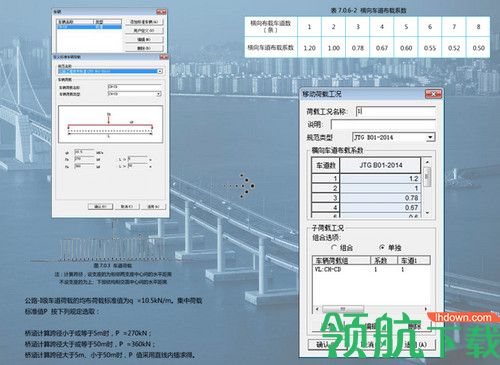
Task: Click the lane count row header 2
Action: click(x=325, y=188)
